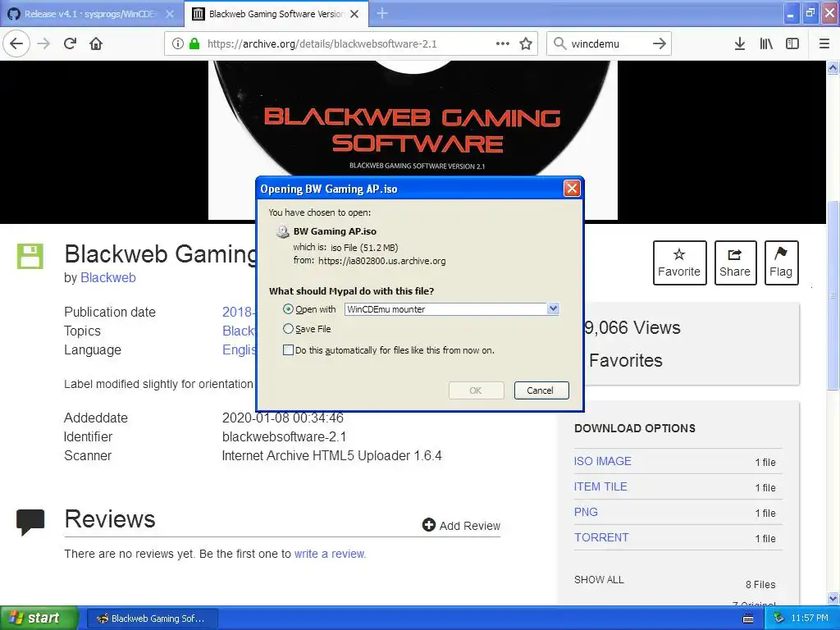Screen dimensions: 840x630
Task: Click the Reviews speech bubble icon
Action: 30,522
